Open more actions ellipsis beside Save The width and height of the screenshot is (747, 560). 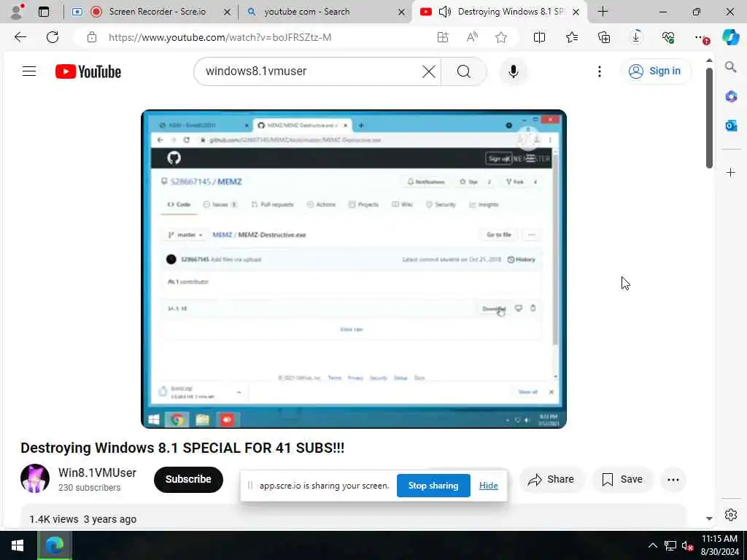673,480
